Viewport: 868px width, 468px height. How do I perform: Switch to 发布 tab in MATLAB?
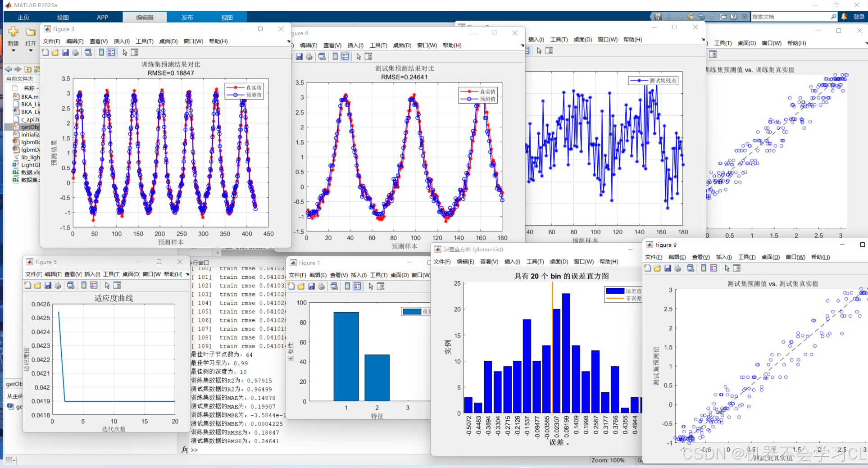pyautogui.click(x=187, y=17)
